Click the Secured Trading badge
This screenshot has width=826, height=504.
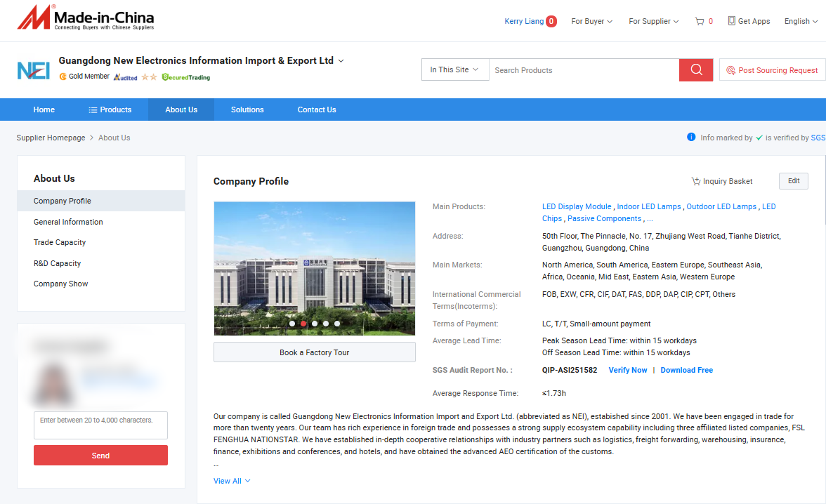tap(186, 77)
